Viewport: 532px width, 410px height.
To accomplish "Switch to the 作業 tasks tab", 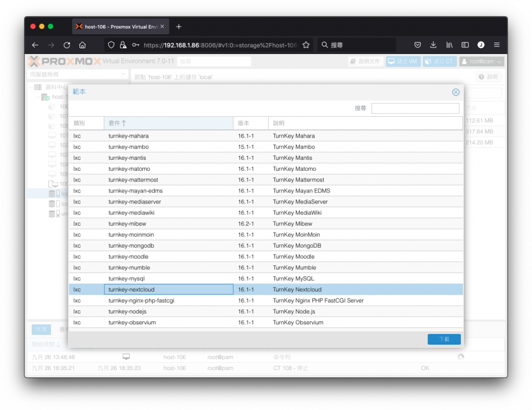I will [41, 330].
